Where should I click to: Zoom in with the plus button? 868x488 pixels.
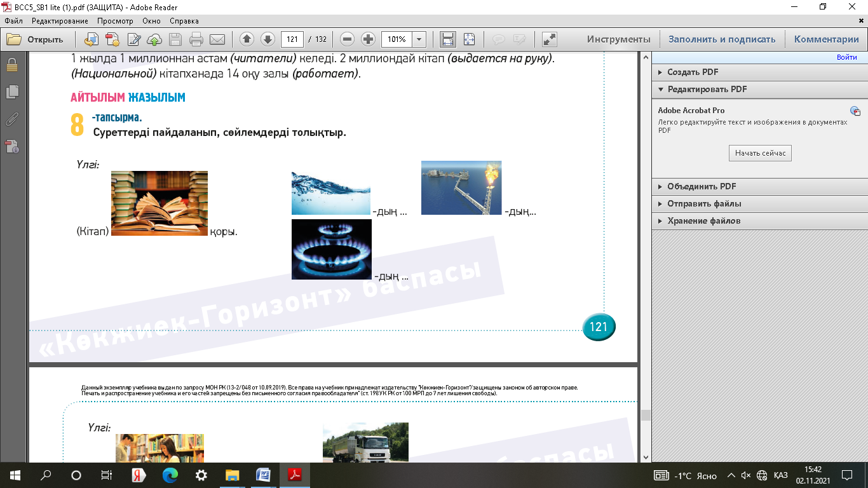[368, 39]
